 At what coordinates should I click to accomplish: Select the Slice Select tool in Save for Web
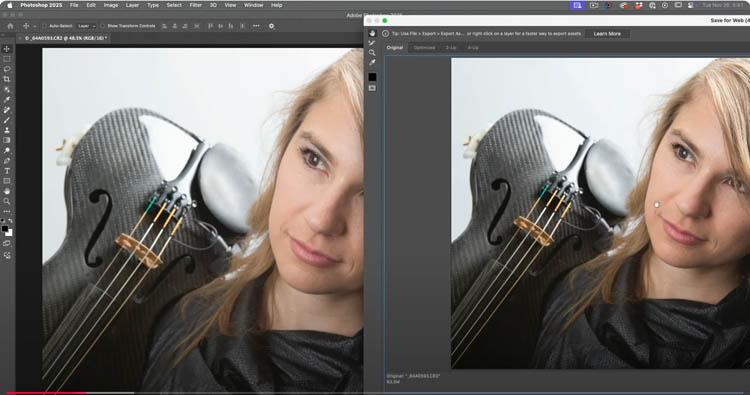[x=372, y=43]
